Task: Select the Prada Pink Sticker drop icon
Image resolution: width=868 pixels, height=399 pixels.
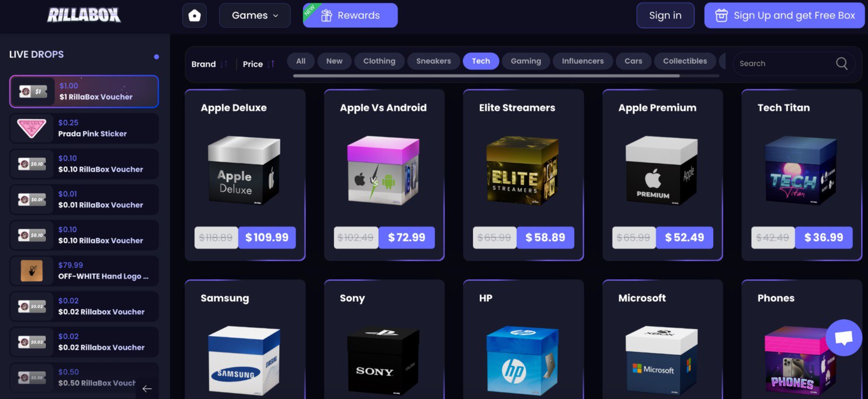Action: click(x=32, y=128)
